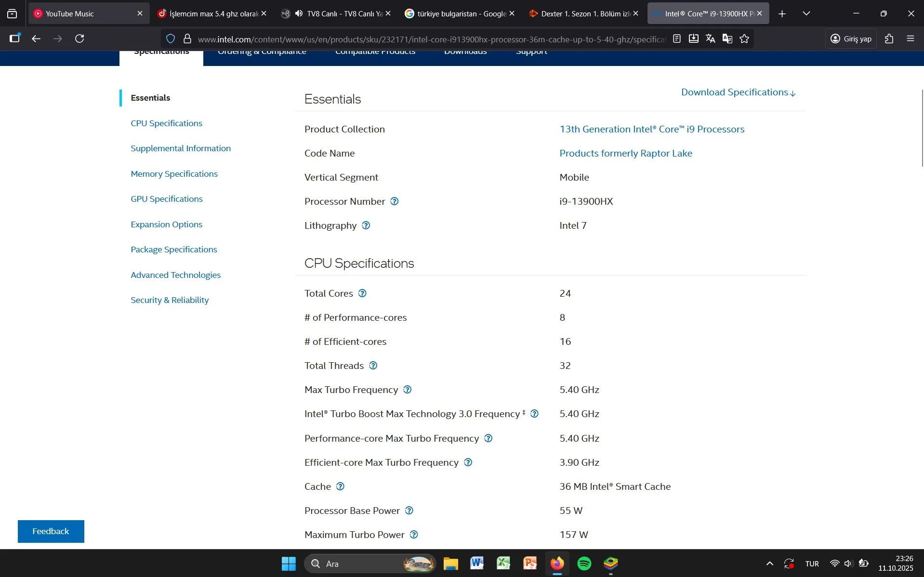Switch to the YouTube Music tab
Screen dimensions: 924x577
pyautogui.click(x=88, y=13)
